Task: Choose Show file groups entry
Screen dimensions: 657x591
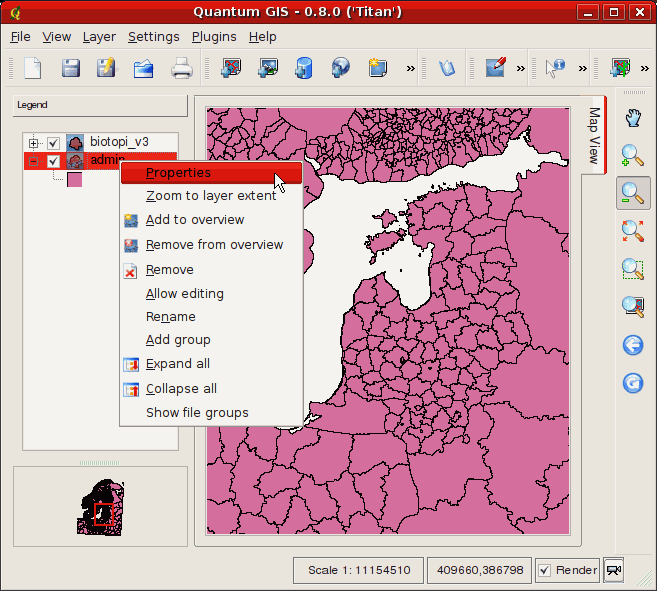Action: click(211, 413)
